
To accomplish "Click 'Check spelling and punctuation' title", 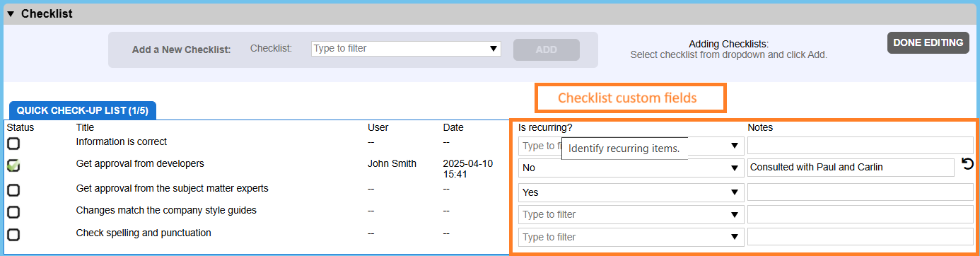I will coord(144,233).
